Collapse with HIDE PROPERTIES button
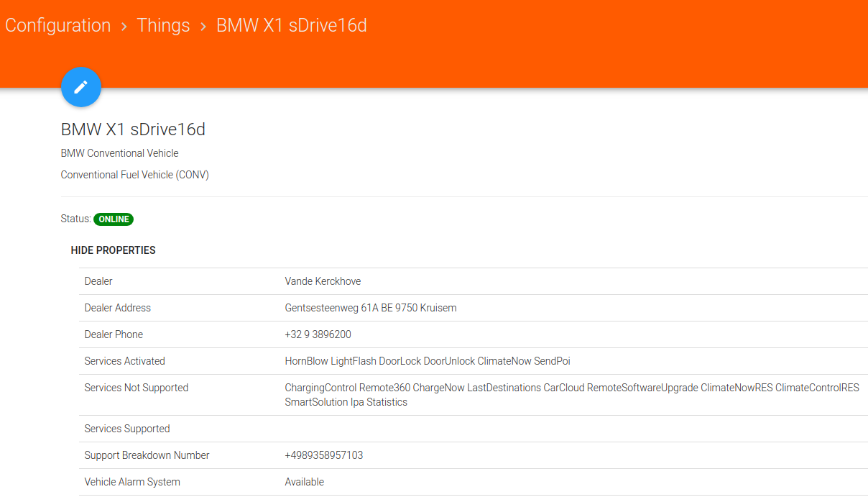This screenshot has height=497, width=868. click(x=113, y=250)
